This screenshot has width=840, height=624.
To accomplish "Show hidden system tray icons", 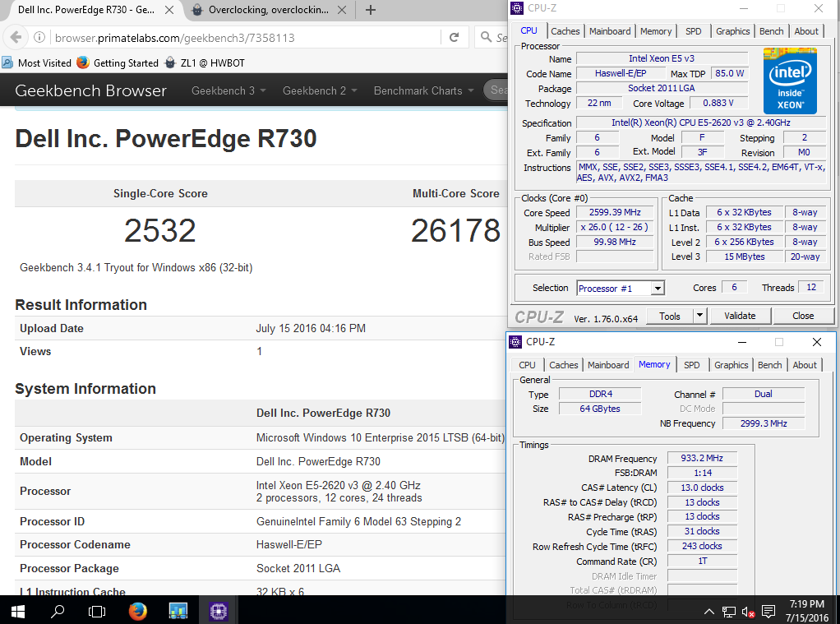I will coord(708,612).
